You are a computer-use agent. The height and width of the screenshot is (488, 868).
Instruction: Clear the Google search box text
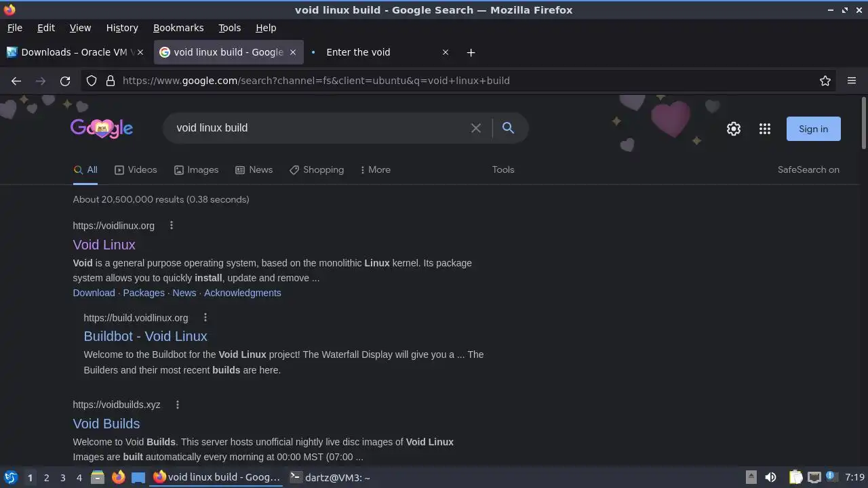coord(476,128)
